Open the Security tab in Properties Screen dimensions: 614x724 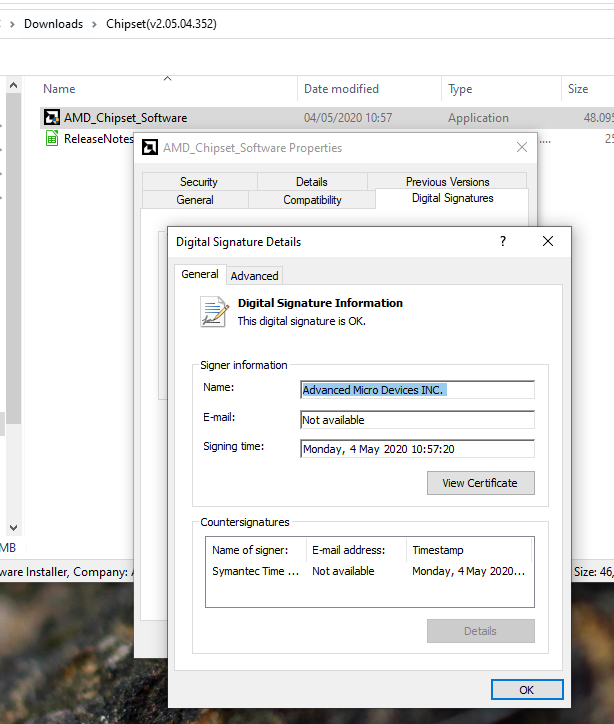(x=199, y=181)
